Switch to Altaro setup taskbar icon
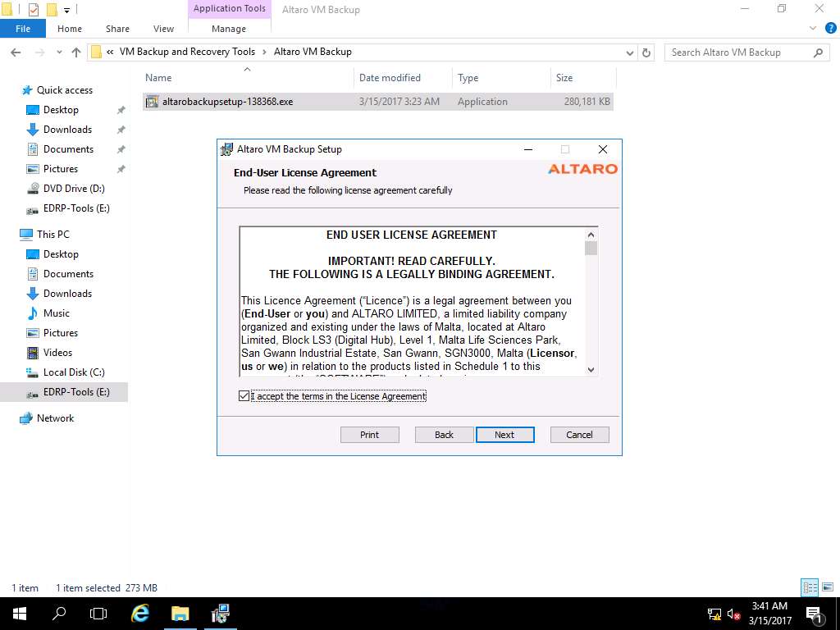Screen dimensions: 840x630 pos(220,614)
